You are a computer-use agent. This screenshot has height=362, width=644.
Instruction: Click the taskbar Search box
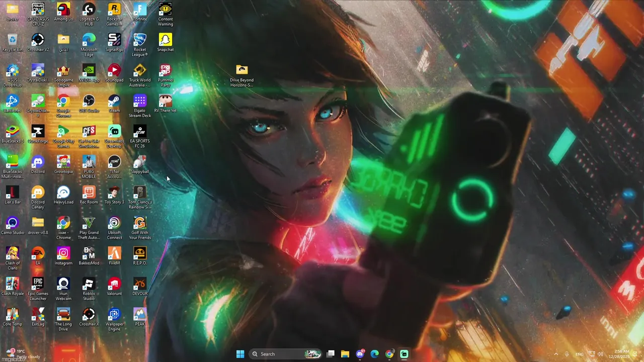pos(285,354)
